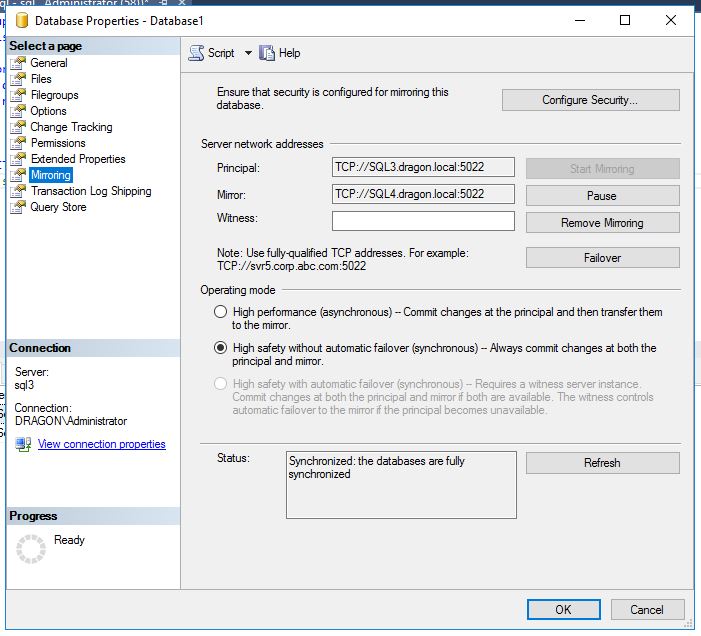
Task: Click the Failover button
Action: [602, 258]
